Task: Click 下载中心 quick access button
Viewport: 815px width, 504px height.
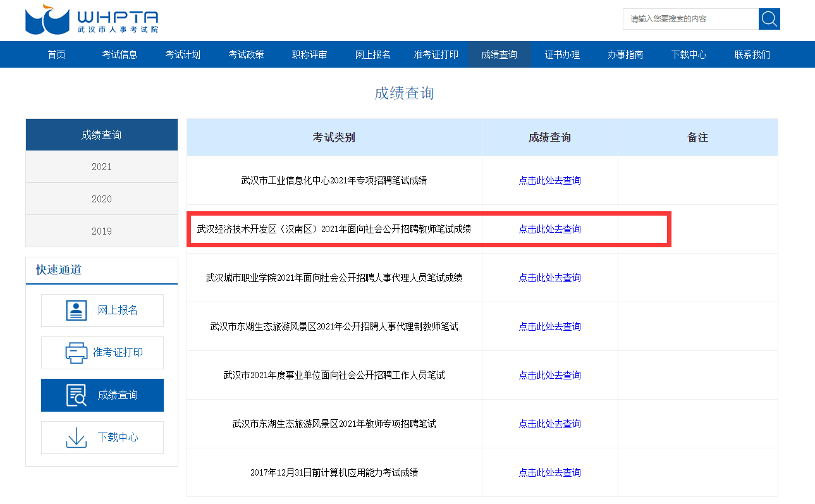Action: 102,438
